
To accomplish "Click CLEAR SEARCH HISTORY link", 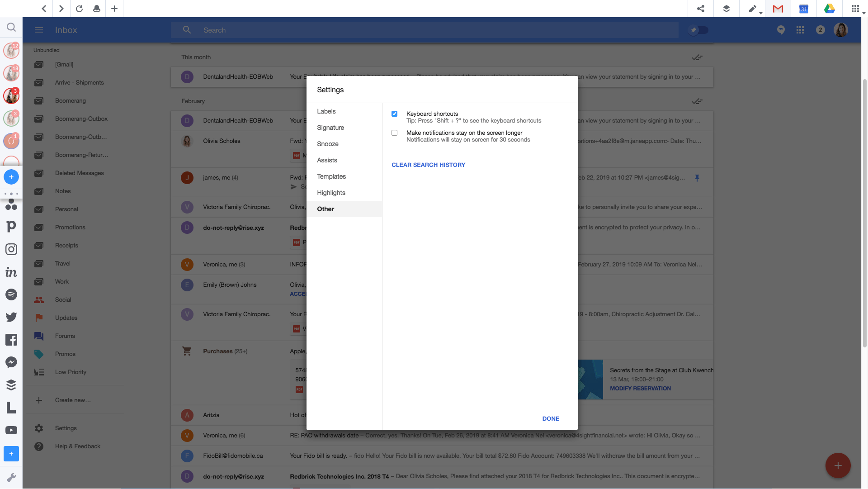I will pyautogui.click(x=428, y=165).
